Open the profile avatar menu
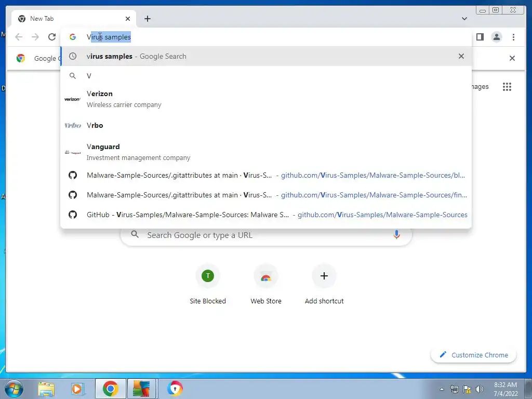Image resolution: width=532 pixels, height=399 pixels. (x=497, y=37)
